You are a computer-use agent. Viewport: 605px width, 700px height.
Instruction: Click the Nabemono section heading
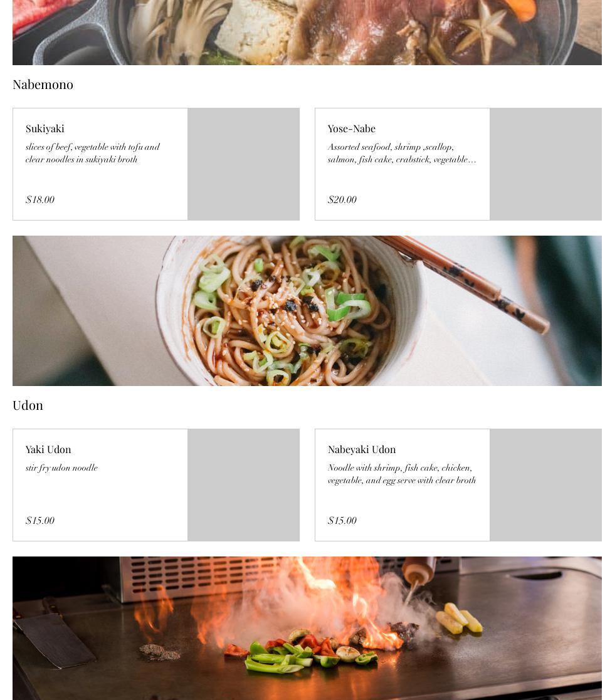(x=43, y=85)
